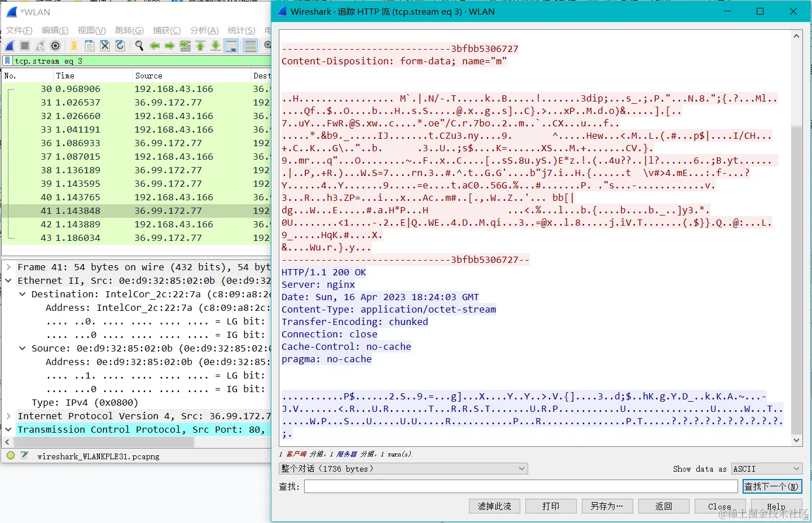Save the capture file icon
This screenshot has height=523, width=812.
click(89, 46)
